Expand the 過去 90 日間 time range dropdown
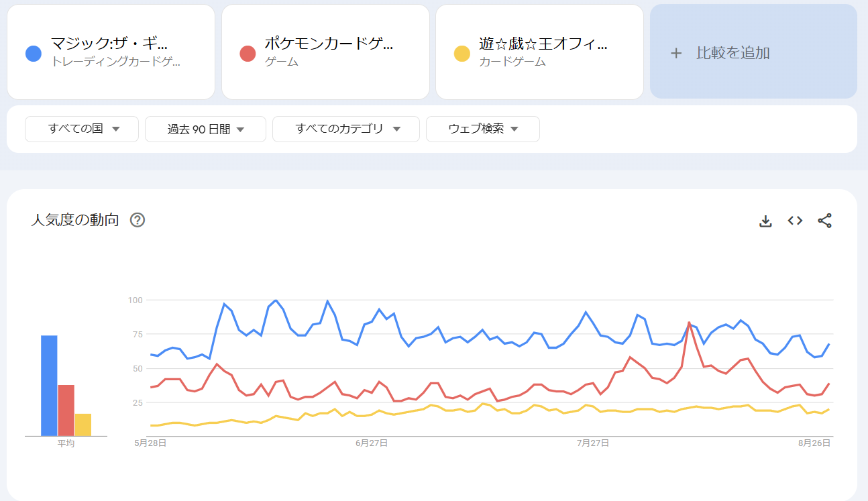Screen dimensions: 868x501 pos(205,129)
